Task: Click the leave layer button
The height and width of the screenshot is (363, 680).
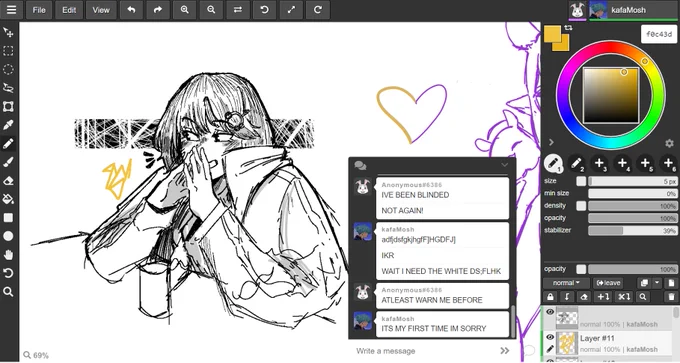Action: [x=608, y=283]
